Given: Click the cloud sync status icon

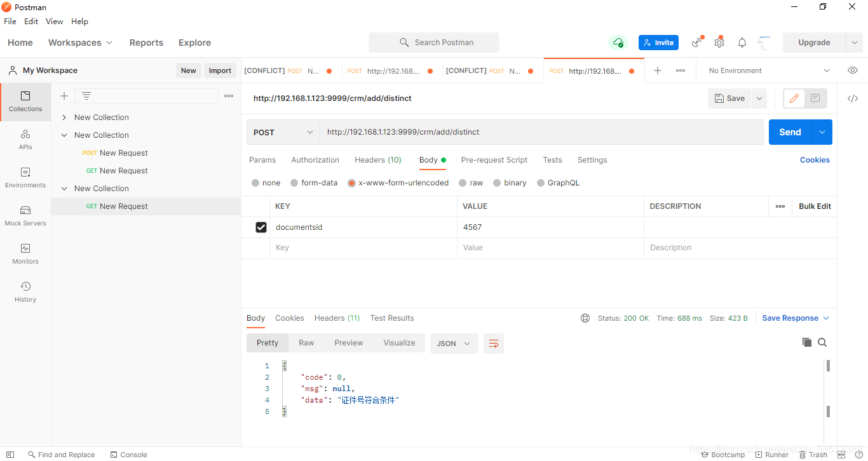Looking at the screenshot, I should (x=618, y=43).
